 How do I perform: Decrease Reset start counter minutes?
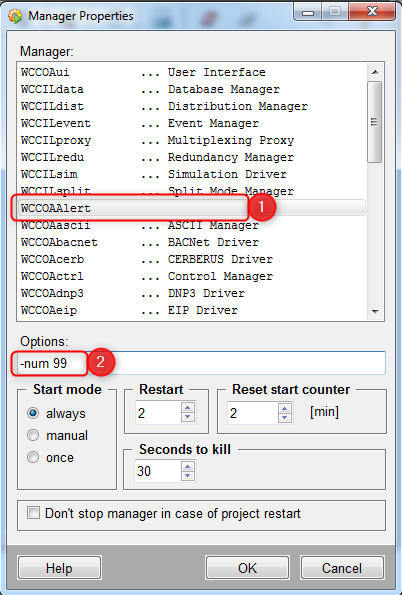coord(284,417)
